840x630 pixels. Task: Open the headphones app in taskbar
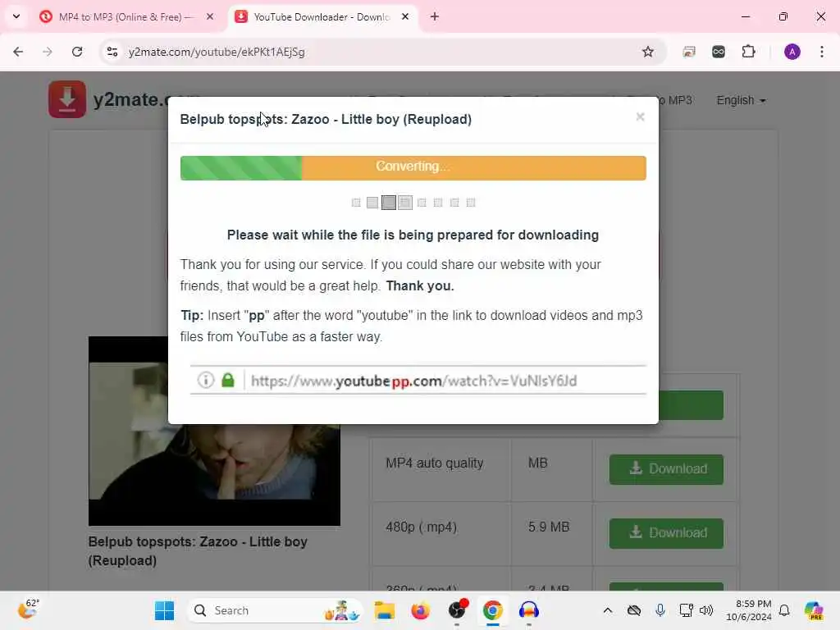point(529,610)
